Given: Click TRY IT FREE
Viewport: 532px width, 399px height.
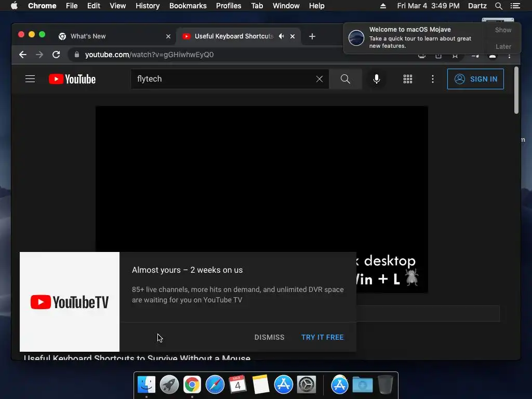Looking at the screenshot, I should [x=323, y=337].
